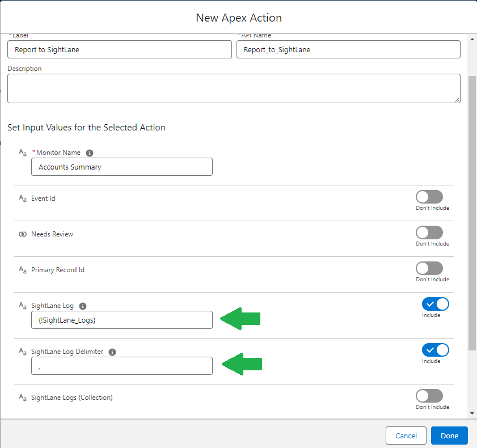
Task: Click the text-type icon beside Event Id
Action: pos(23,198)
